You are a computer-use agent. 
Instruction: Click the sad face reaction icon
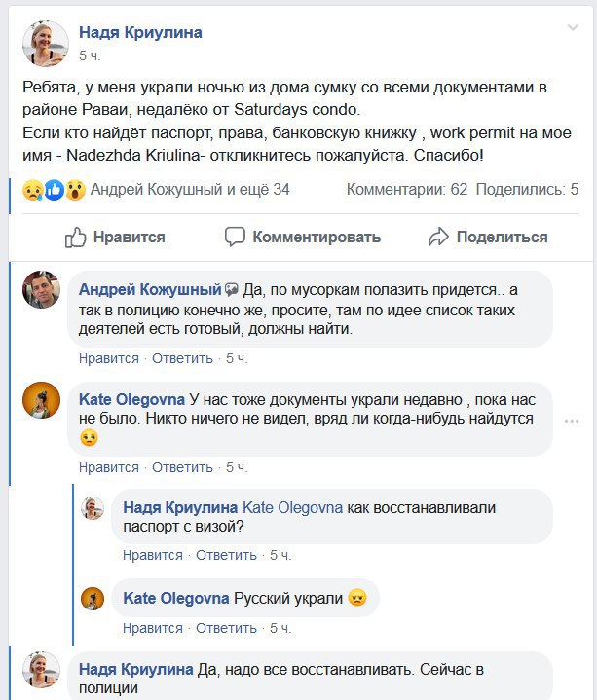34,190
